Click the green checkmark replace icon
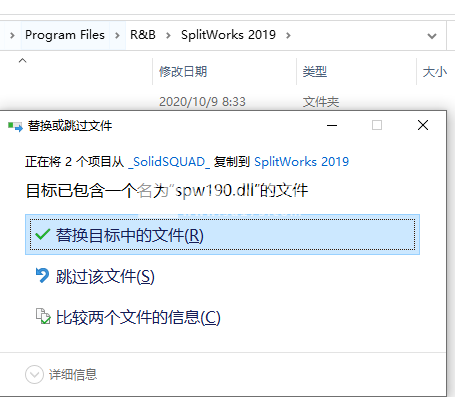Image resolution: width=455 pixels, height=397 pixels. coord(43,235)
